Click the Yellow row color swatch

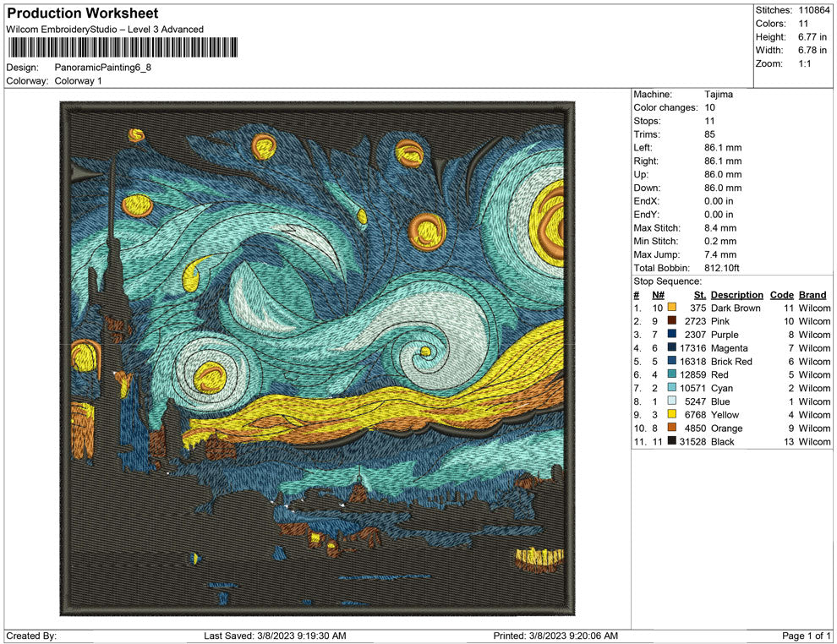pyautogui.click(x=672, y=414)
